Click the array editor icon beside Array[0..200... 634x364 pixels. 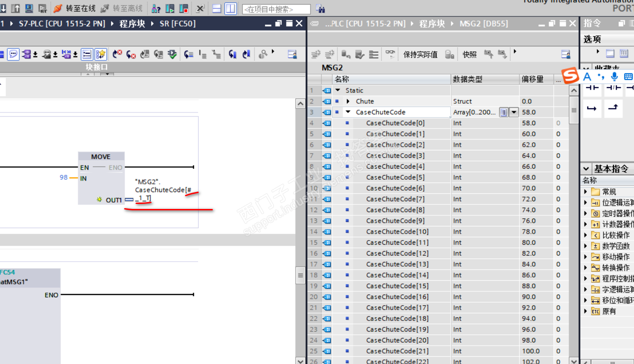pyautogui.click(x=504, y=112)
